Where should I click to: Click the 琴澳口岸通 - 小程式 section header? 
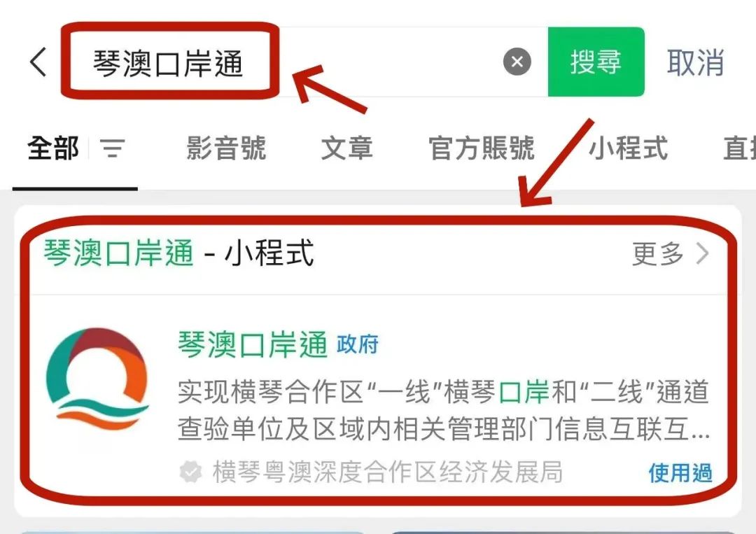pyautogui.click(x=179, y=253)
